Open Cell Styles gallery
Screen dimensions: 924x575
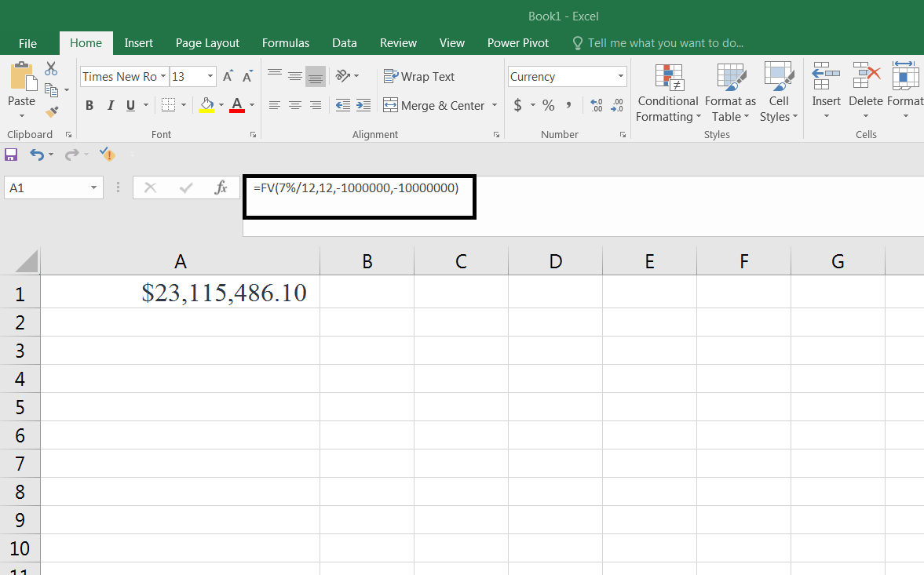click(779, 93)
